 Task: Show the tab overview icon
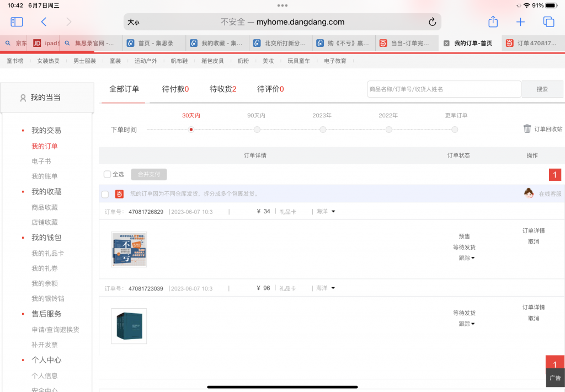548,22
